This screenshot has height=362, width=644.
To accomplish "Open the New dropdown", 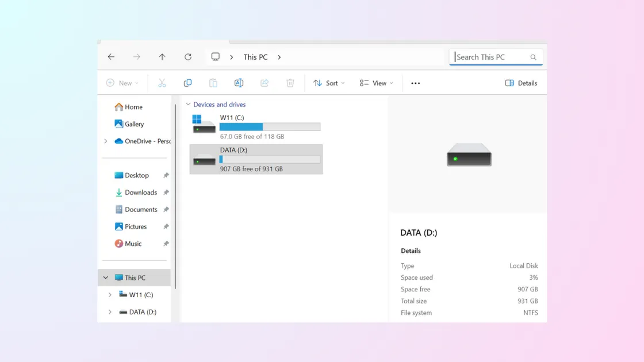I will click(x=122, y=83).
